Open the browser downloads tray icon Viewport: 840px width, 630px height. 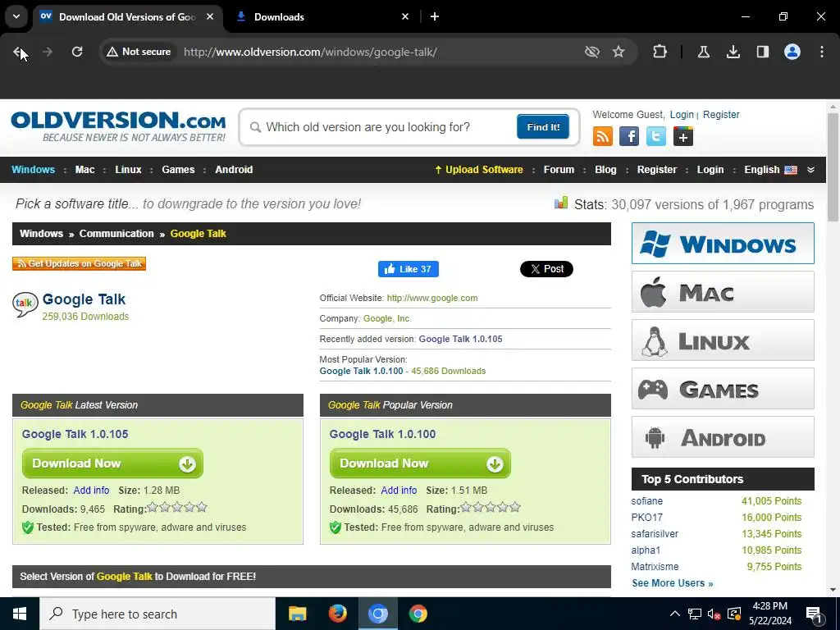(x=733, y=52)
